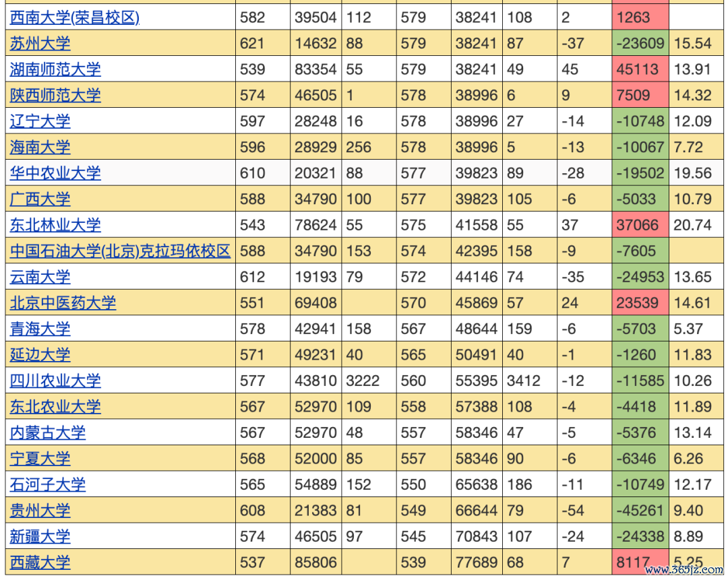The width and height of the screenshot is (728, 580).
Task: Select green cell -7605 in 克拉玛依校区 row
Action: pyautogui.click(x=640, y=251)
